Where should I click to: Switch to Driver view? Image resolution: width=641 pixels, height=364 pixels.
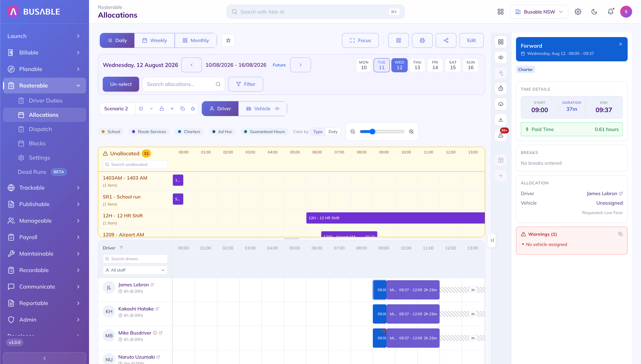click(220, 108)
